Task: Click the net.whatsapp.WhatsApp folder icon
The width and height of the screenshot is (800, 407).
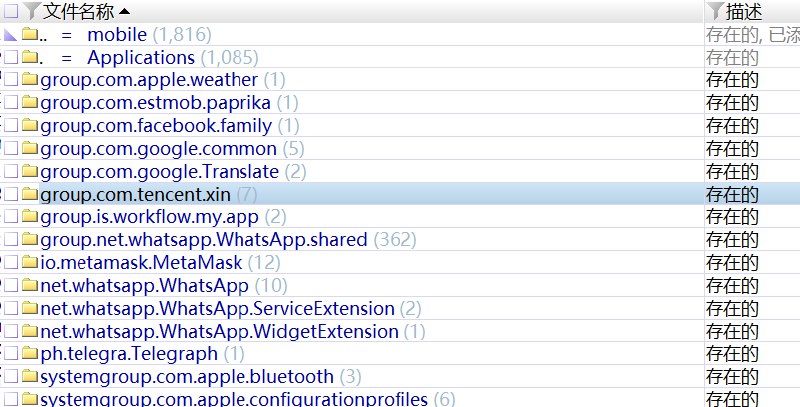Action: pos(29,286)
